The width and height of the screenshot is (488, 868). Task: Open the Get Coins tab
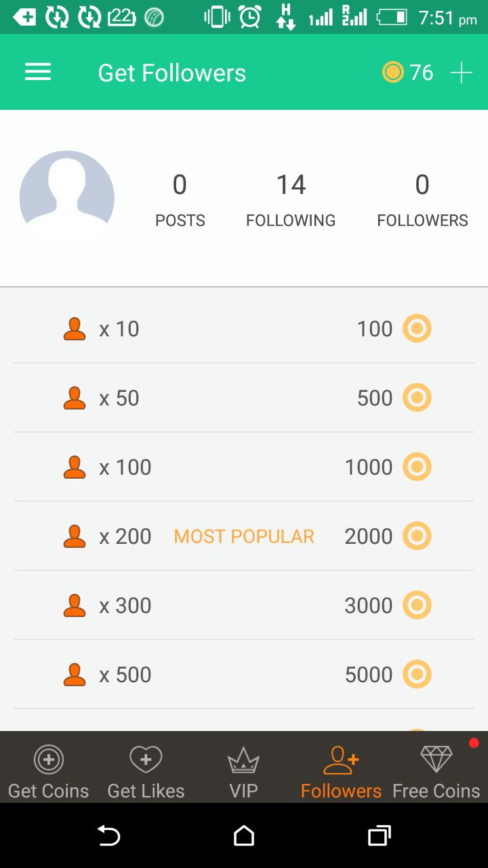coord(49,772)
